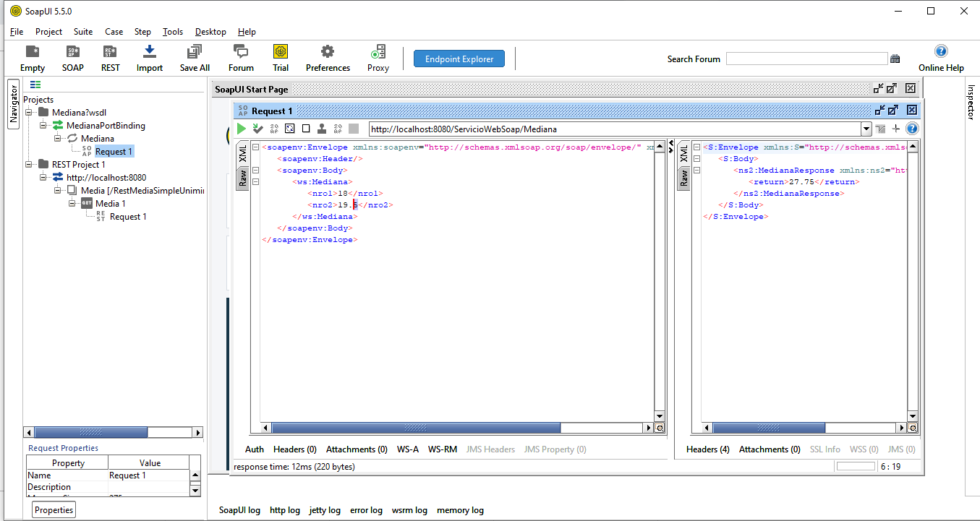The width and height of the screenshot is (980, 521).
Task: Switch response viewer to Raw tab
Action: (x=684, y=178)
